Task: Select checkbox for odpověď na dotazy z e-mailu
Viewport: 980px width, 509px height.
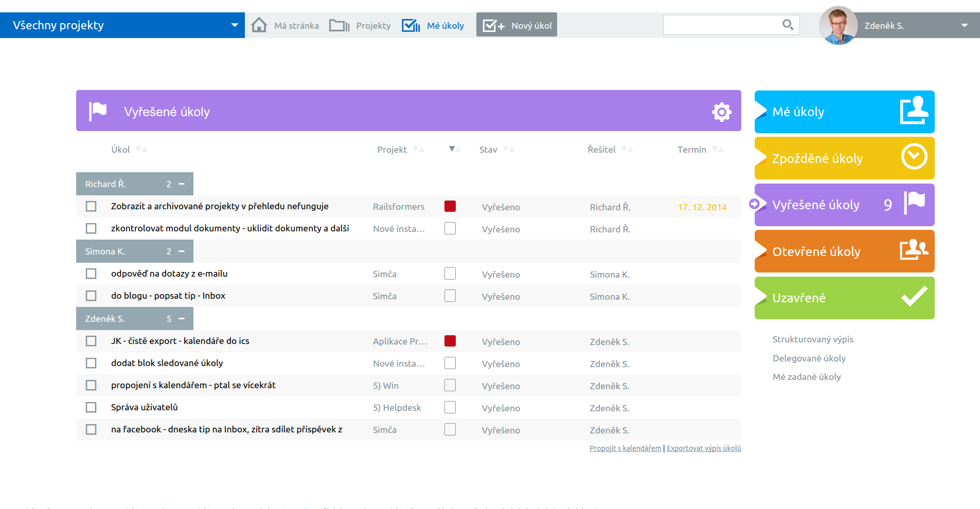Action: point(91,274)
